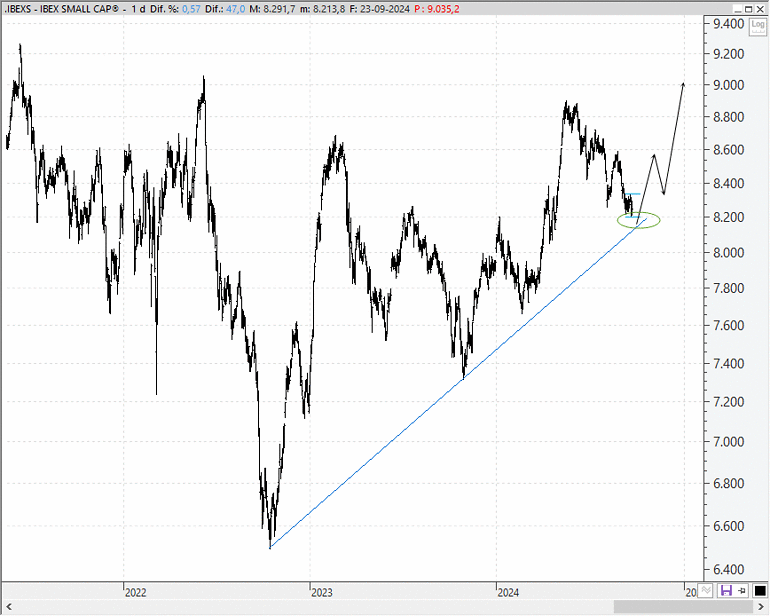Click the scrollbar left arrow
The width and height of the screenshot is (770, 616).
[x=8, y=606]
